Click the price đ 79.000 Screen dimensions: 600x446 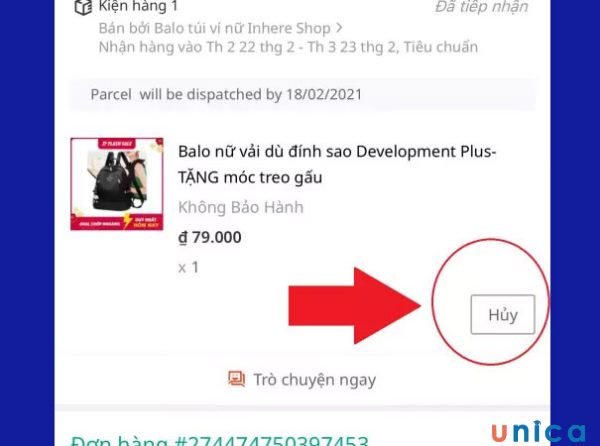coord(210,238)
